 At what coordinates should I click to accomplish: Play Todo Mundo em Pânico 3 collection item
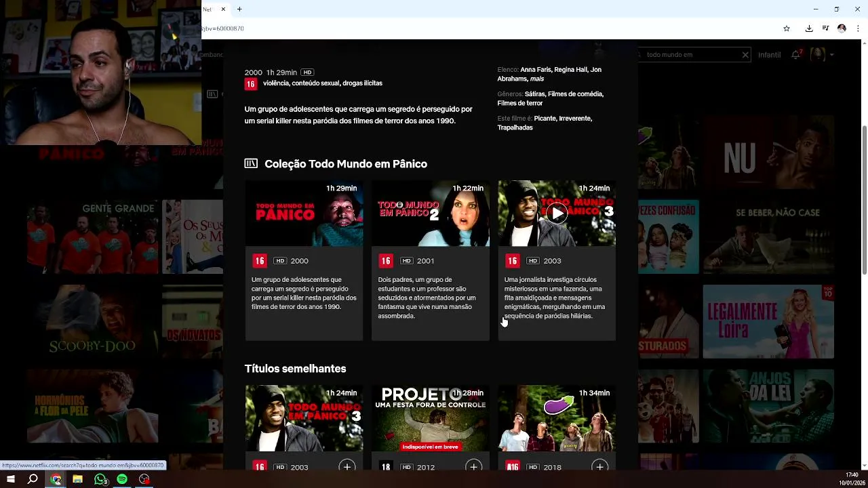(x=557, y=213)
